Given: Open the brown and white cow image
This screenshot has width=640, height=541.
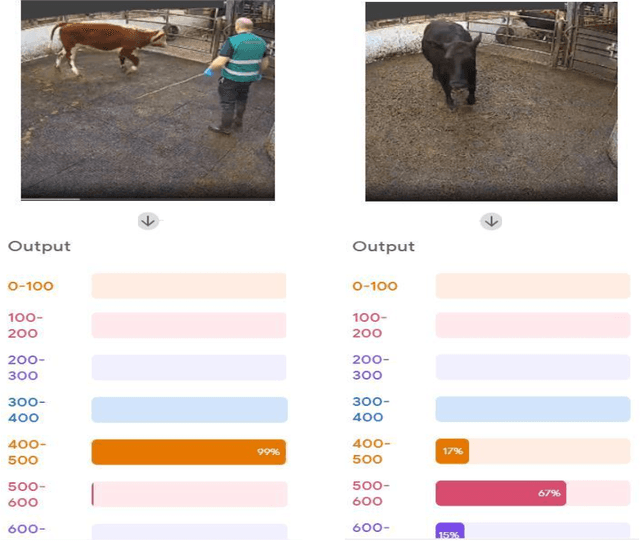Looking at the screenshot, I should pyautogui.click(x=148, y=101).
